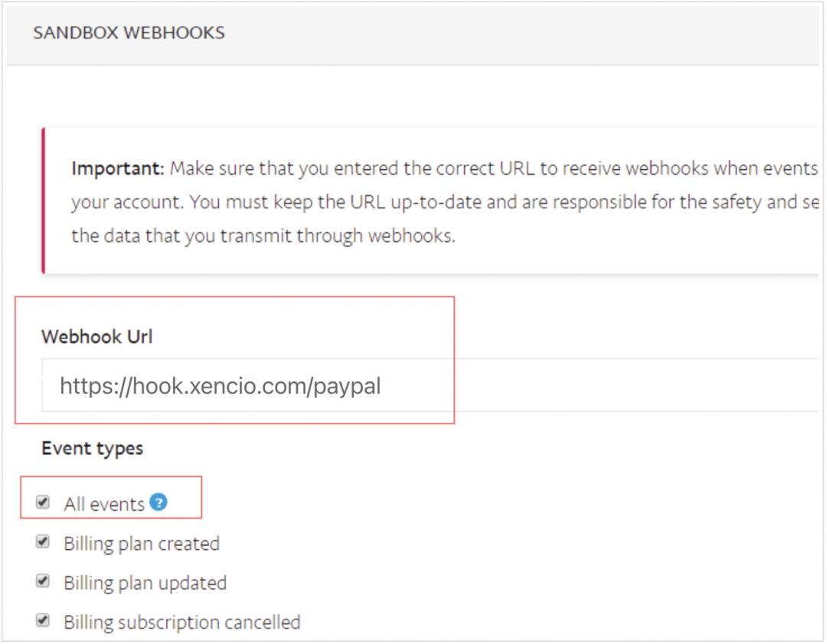The height and width of the screenshot is (644, 827).
Task: Click into the Webhook Url input field
Action: click(x=429, y=387)
